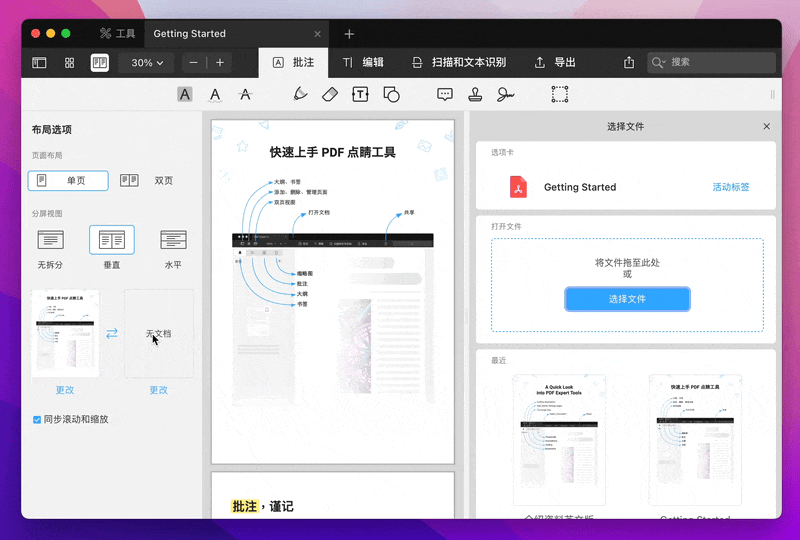The height and width of the screenshot is (540, 800).
Task: Open the signature tool
Action: [506, 94]
